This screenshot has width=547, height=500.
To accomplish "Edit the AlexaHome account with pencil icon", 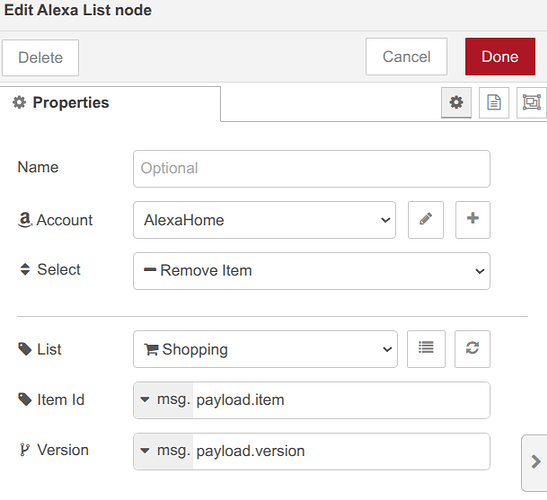I will coord(426,220).
